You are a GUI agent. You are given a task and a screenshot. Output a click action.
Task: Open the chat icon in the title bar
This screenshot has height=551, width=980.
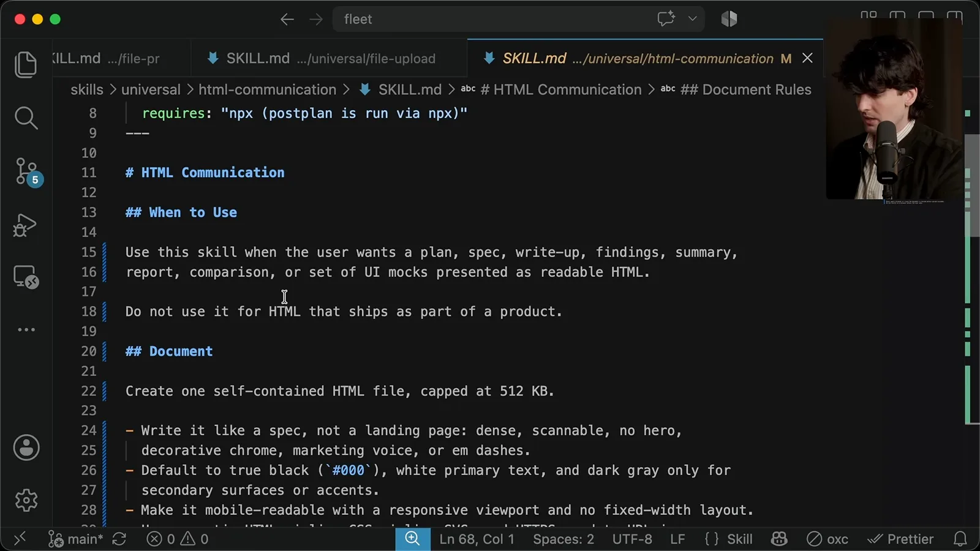pyautogui.click(x=666, y=19)
